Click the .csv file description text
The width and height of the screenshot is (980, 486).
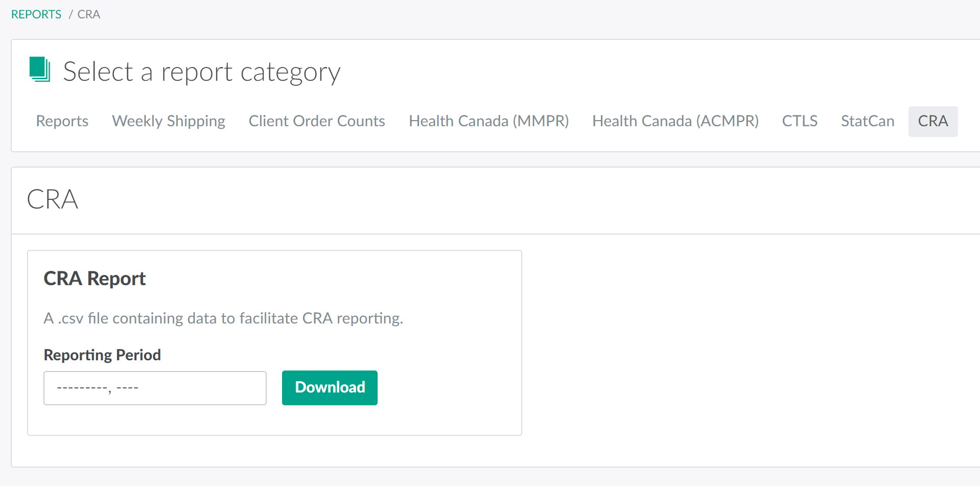tap(223, 318)
